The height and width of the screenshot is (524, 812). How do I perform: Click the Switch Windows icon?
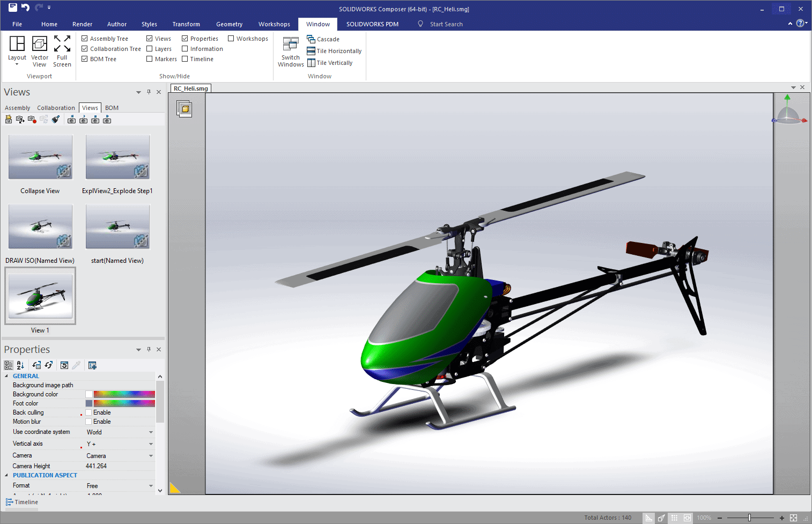click(x=291, y=45)
